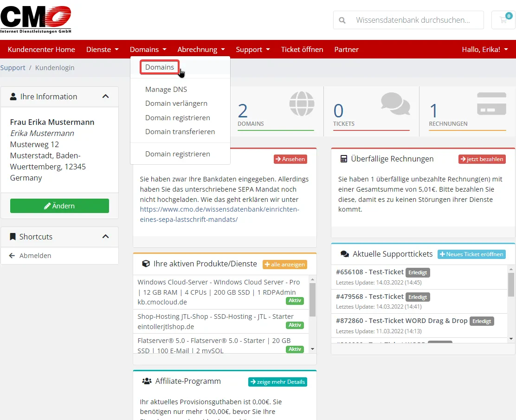Open the shopping cart icon

click(x=503, y=20)
